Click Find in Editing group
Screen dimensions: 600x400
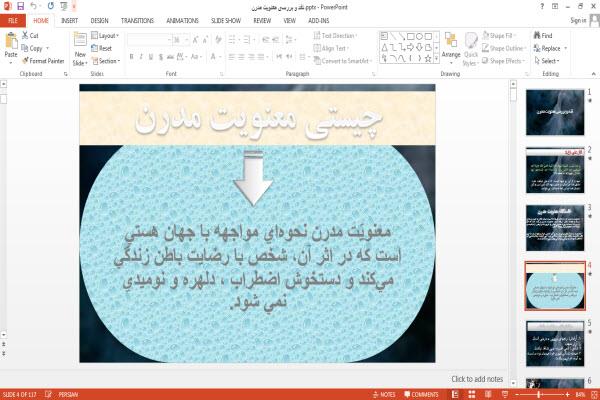coord(543,36)
